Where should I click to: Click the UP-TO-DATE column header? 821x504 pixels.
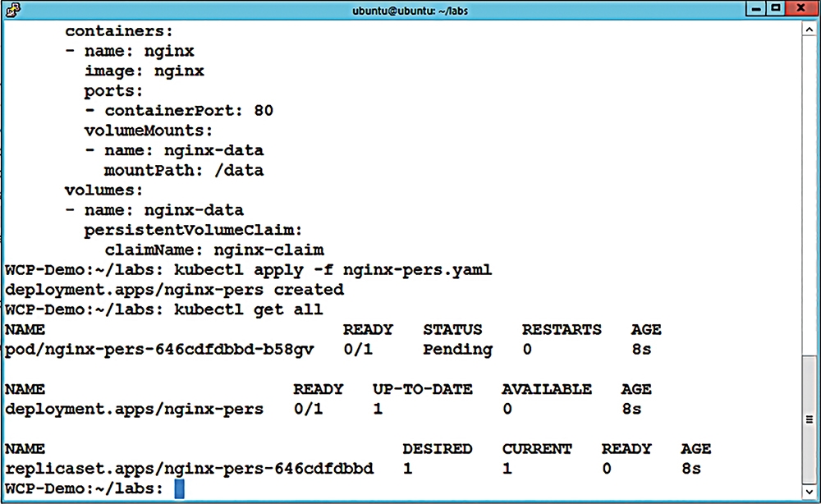point(422,389)
